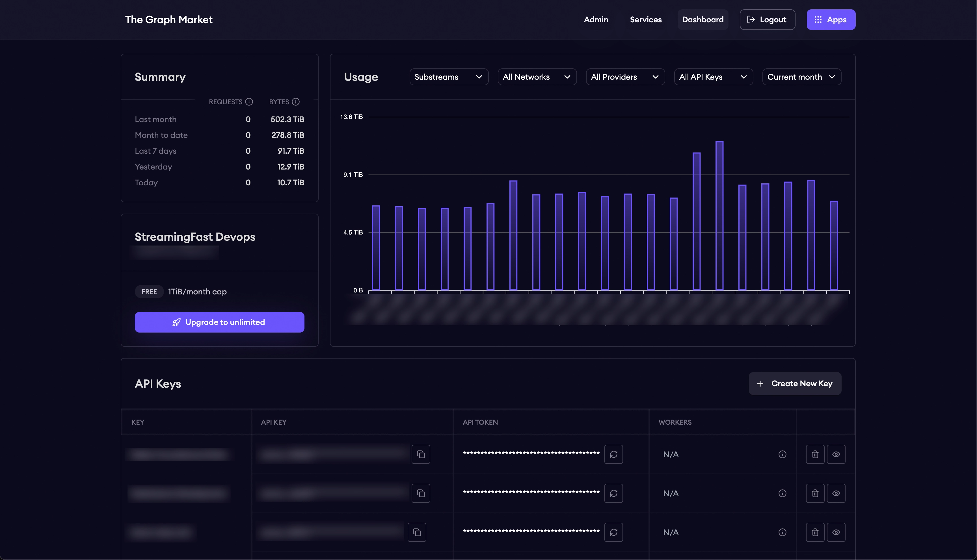Expand the All Networks filter

(537, 77)
